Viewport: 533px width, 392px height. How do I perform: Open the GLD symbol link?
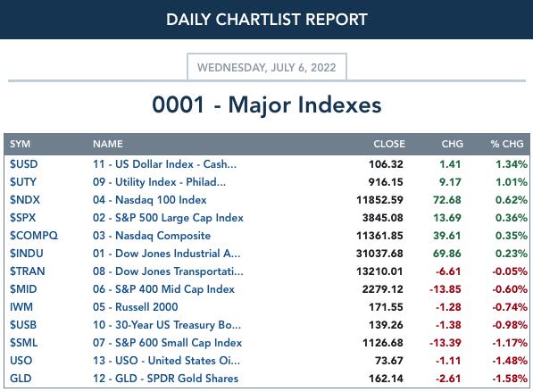pos(21,379)
